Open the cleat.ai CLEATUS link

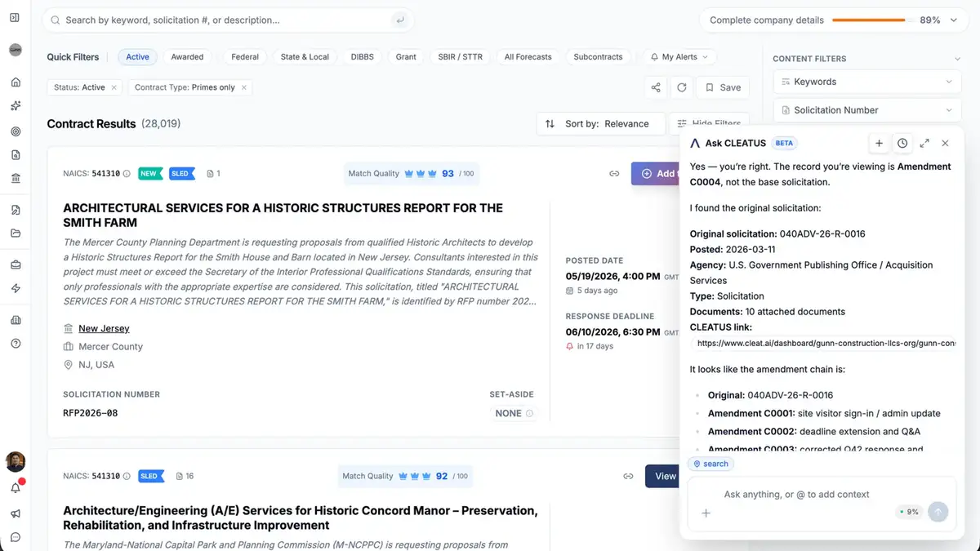point(826,344)
